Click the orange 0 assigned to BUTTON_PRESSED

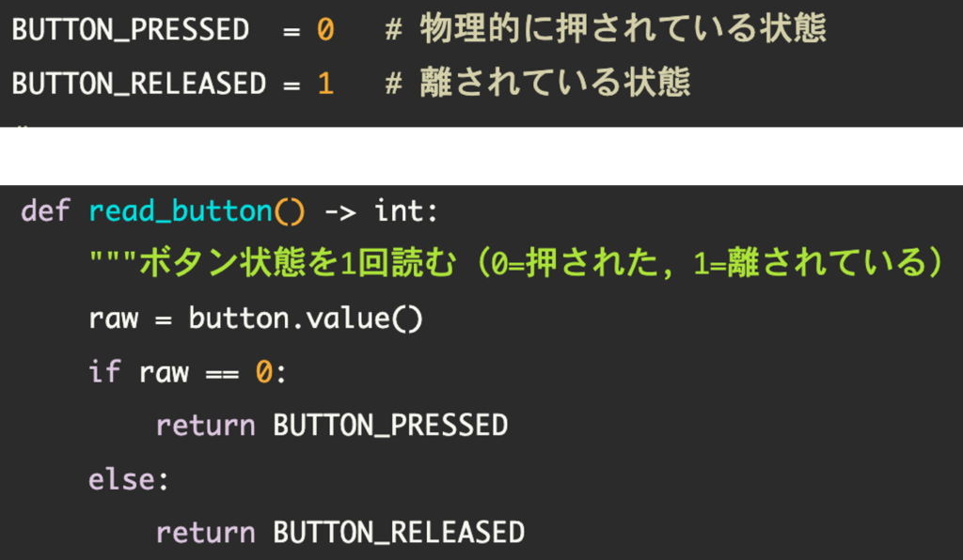coord(324,30)
